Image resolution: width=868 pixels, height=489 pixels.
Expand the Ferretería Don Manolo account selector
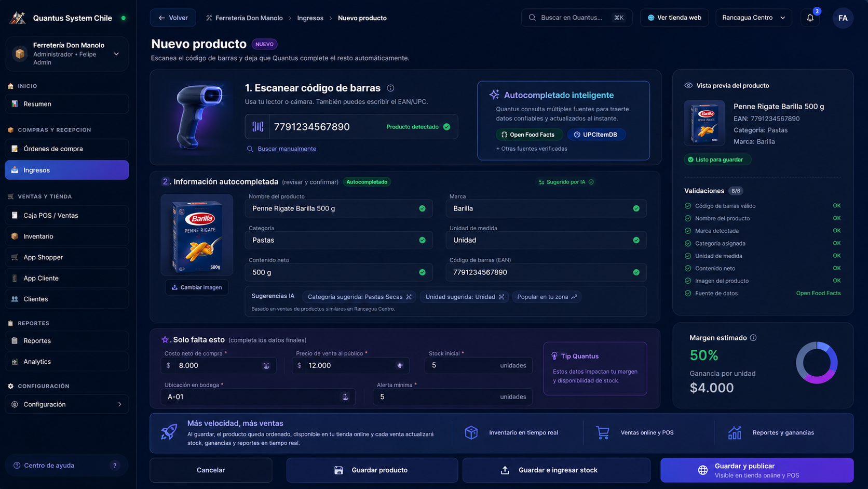tap(67, 54)
